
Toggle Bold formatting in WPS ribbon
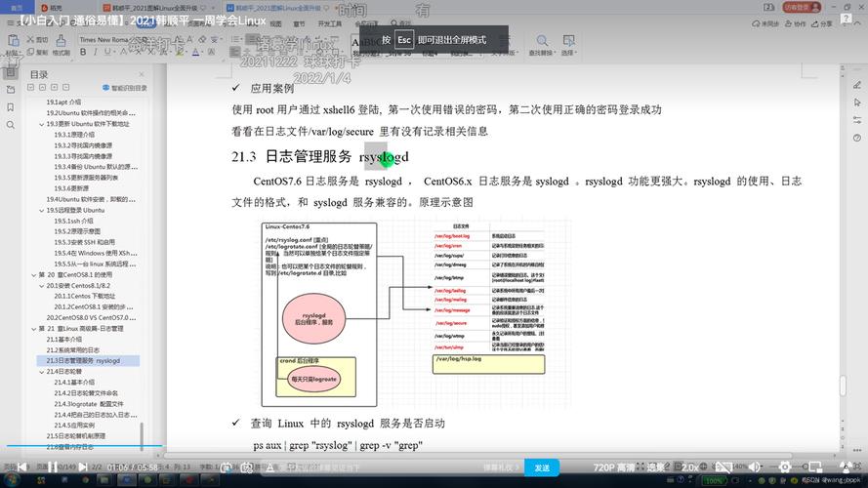tap(83, 52)
